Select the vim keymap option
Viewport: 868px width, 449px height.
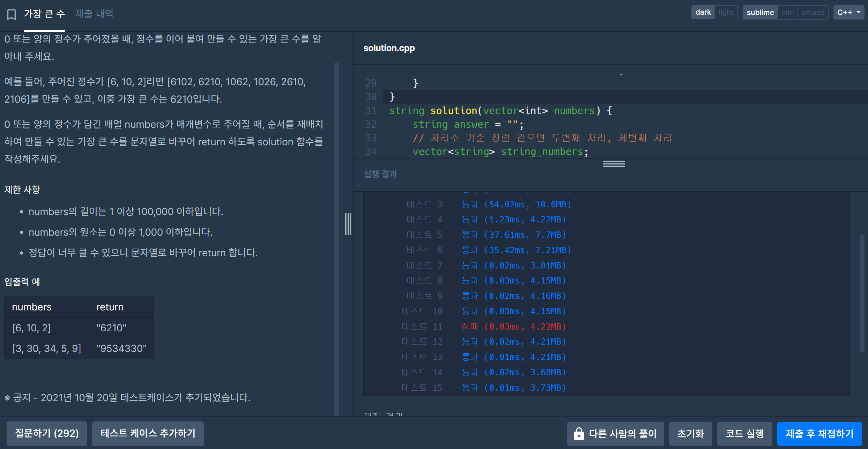(x=787, y=13)
